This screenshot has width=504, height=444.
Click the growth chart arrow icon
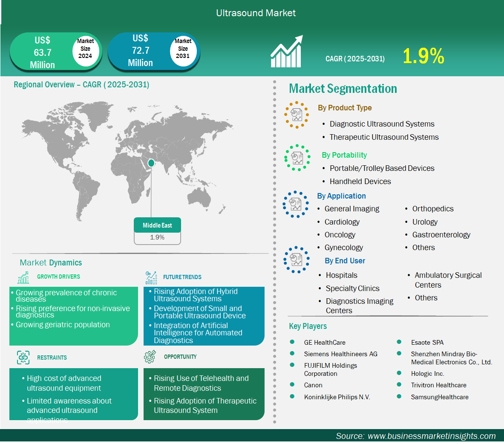coord(286,52)
